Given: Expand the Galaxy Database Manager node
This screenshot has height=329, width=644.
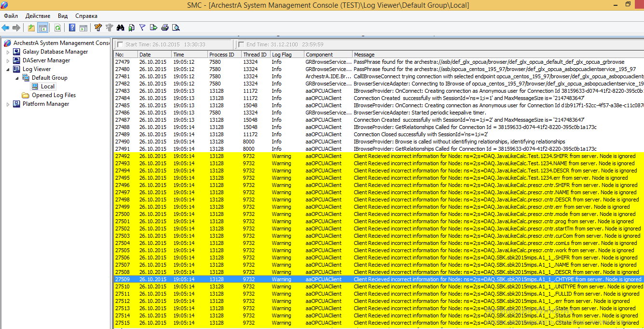Looking at the screenshot, I should pos(8,52).
